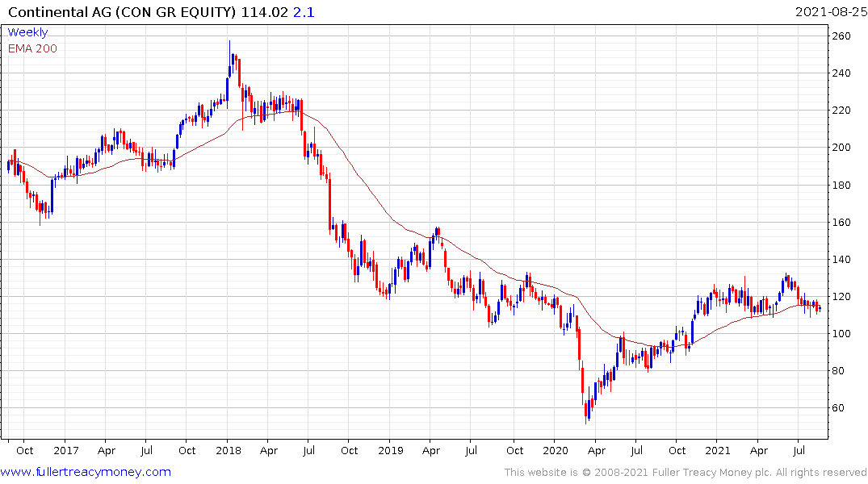Click the 260 price axis label
Screen dimensions: 868x484
tap(841, 36)
